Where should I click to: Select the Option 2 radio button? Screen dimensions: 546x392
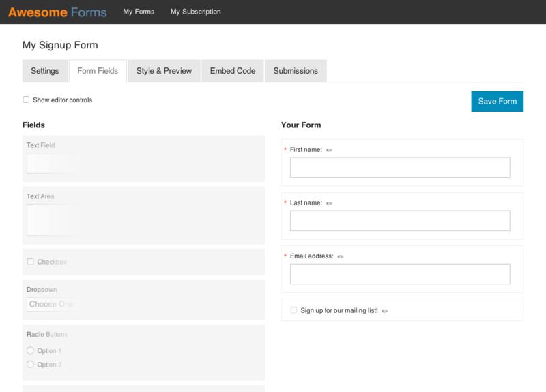30,365
